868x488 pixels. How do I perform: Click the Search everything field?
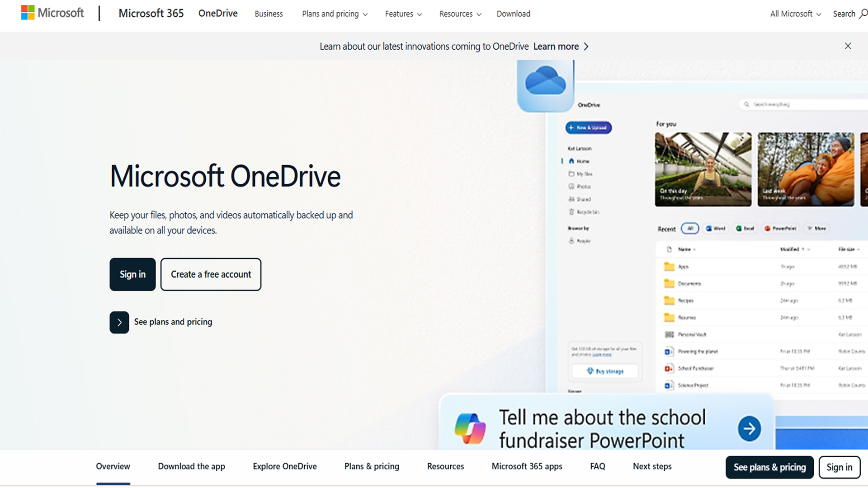pos(803,104)
